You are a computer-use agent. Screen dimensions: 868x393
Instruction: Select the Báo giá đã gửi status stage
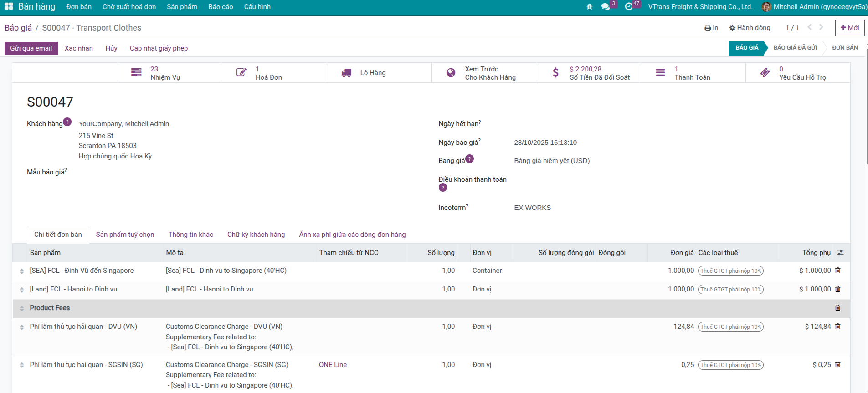[795, 48]
